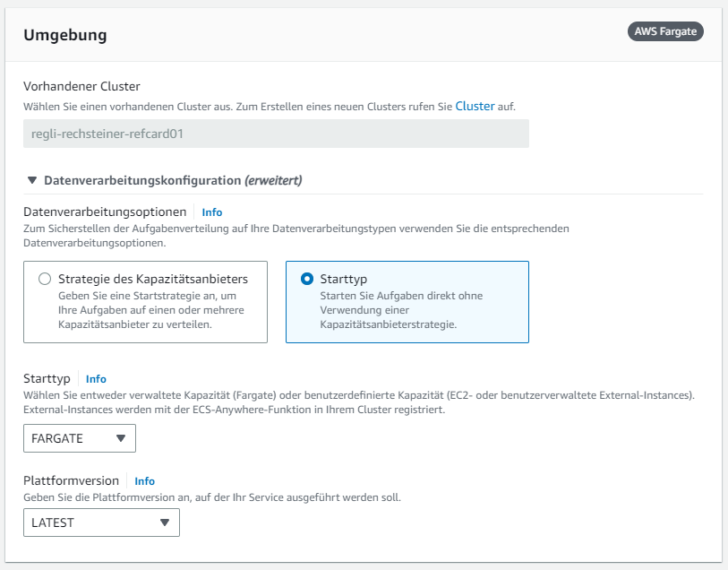
Task: Open Info beside the Starttyp heading
Action: point(96,379)
